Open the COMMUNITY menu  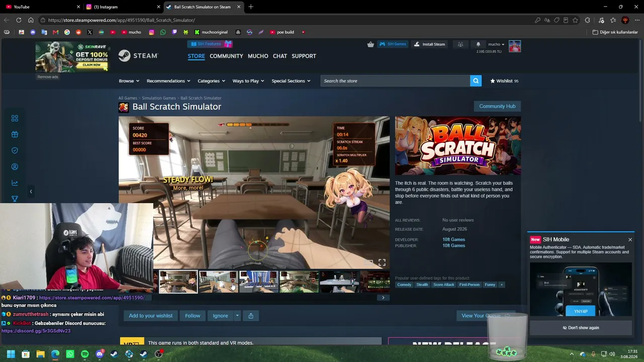[226, 56]
